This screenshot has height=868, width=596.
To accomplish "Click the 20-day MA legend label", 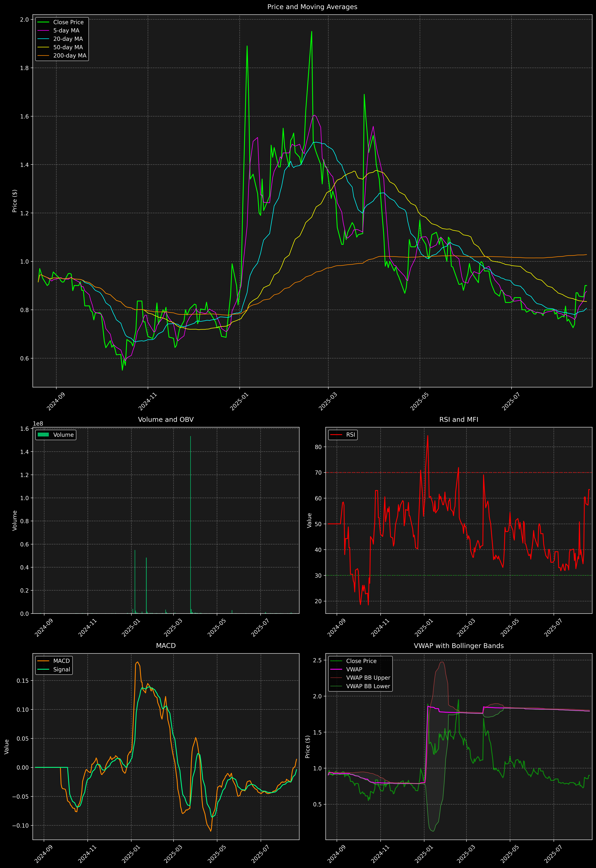I will point(68,39).
